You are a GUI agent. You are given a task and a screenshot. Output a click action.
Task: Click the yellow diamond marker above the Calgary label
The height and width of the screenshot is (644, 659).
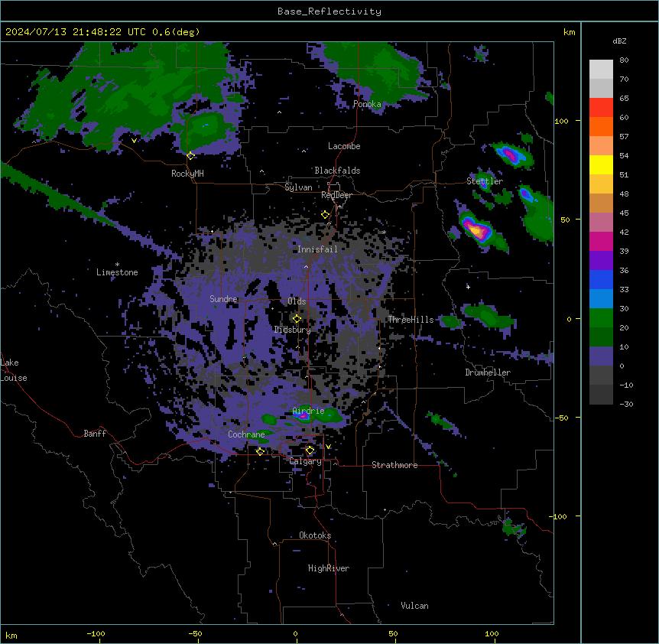click(x=310, y=450)
